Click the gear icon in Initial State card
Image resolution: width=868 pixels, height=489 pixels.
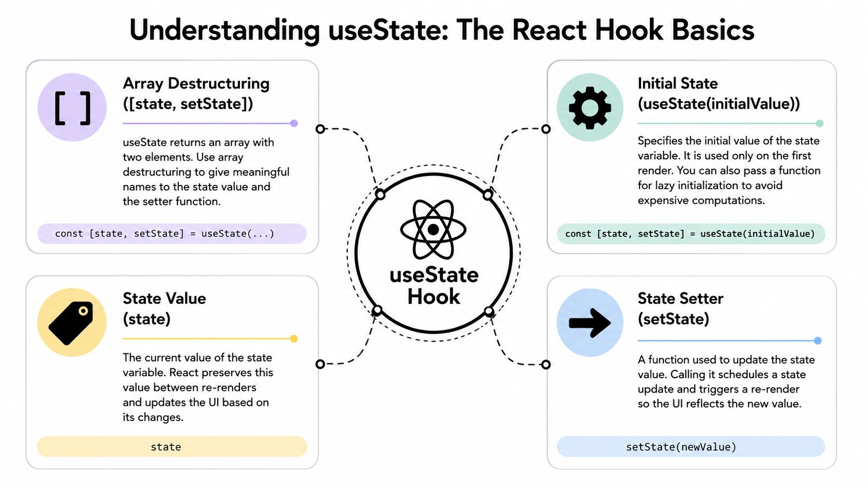coord(590,108)
